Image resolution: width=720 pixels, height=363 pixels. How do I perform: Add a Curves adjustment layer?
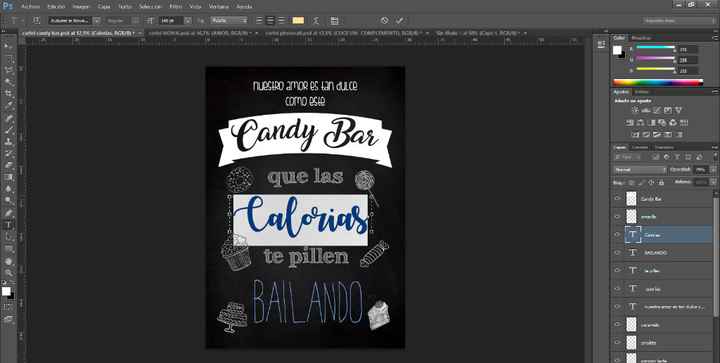657,110
